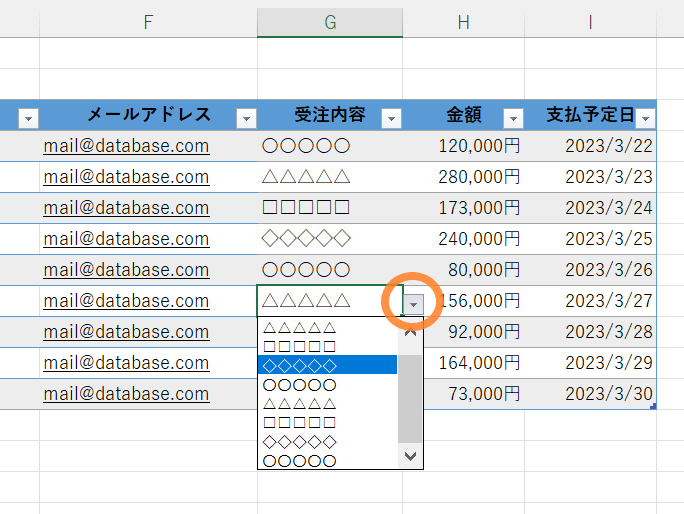
Task: Select the 120,000円 amount cell
Action: [463, 146]
